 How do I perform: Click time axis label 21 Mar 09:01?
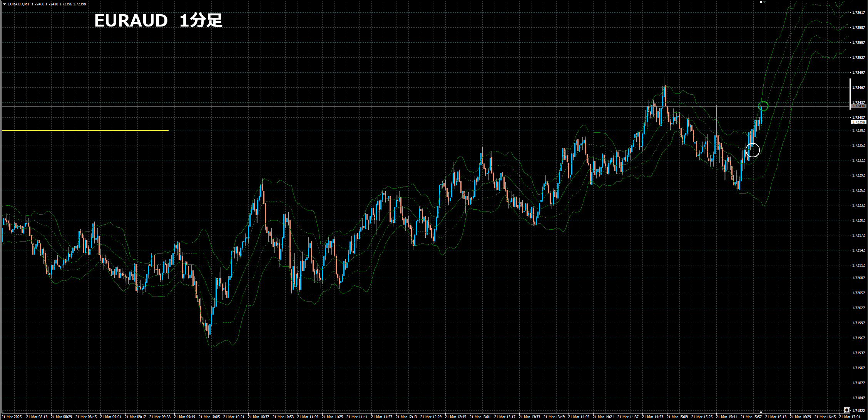click(111, 417)
